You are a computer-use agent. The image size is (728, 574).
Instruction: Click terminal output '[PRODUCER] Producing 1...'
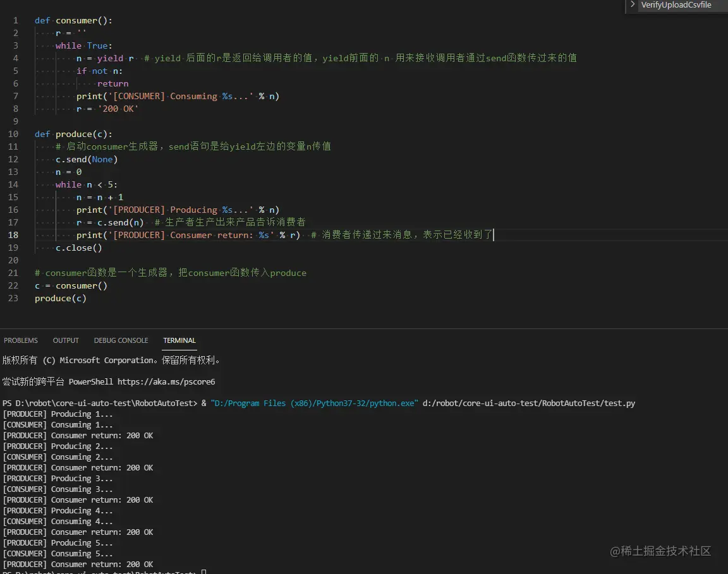pos(58,414)
